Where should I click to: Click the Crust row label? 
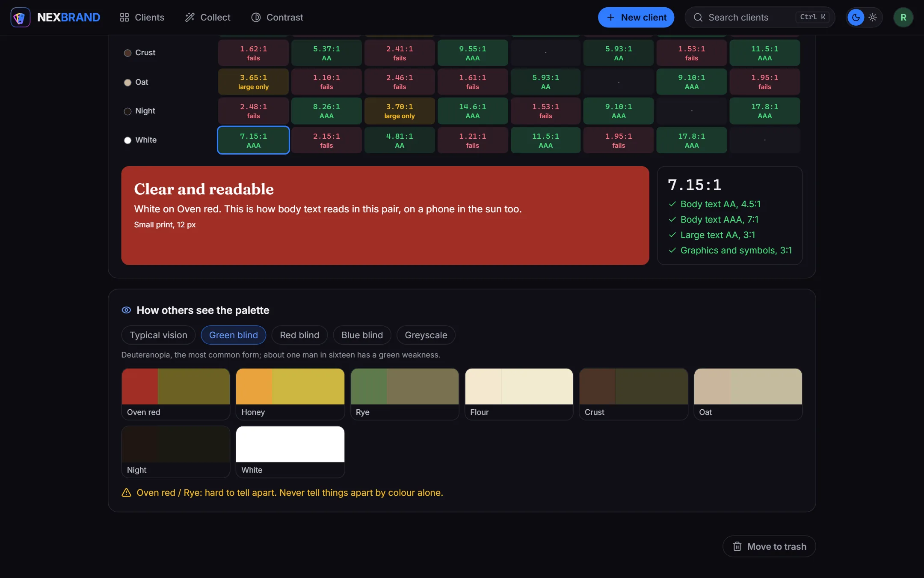pos(140,53)
